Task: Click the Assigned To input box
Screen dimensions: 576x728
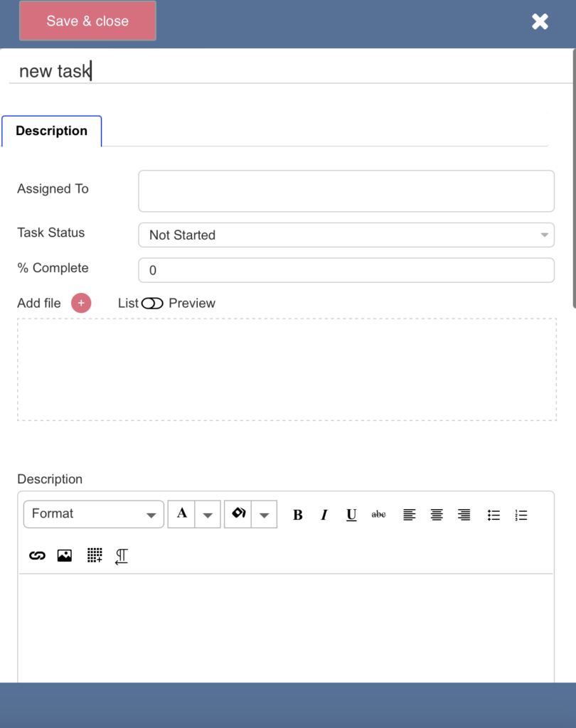Action: [x=346, y=191]
